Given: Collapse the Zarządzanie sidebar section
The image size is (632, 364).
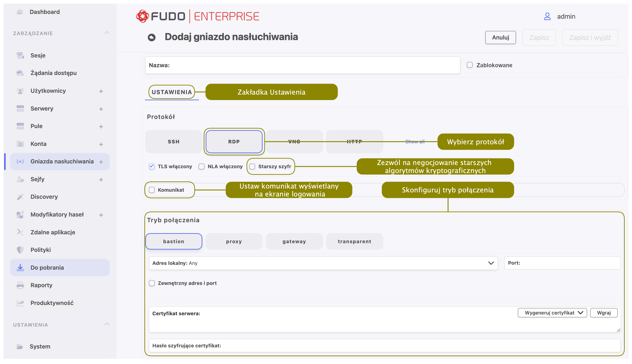Looking at the screenshot, I should 107,33.
